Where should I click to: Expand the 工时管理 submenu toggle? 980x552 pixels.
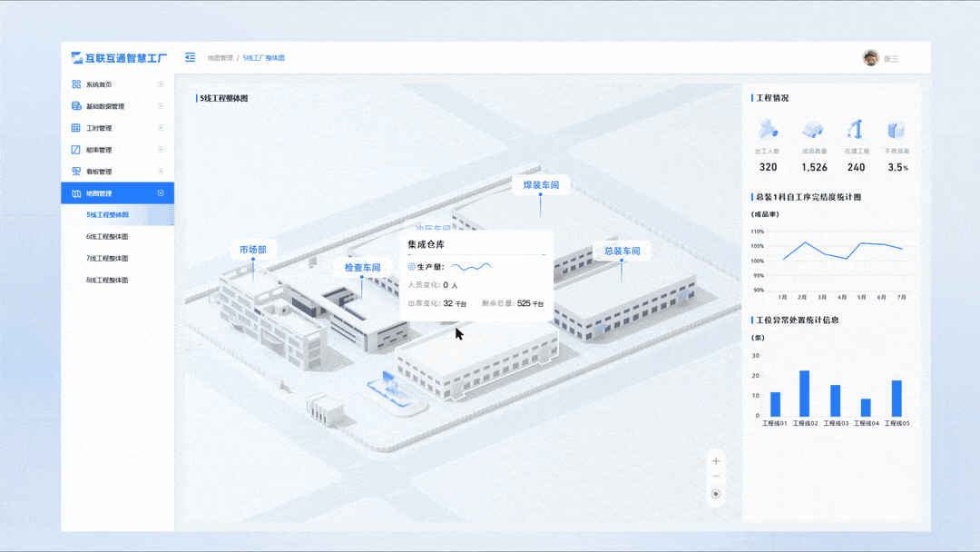161,127
